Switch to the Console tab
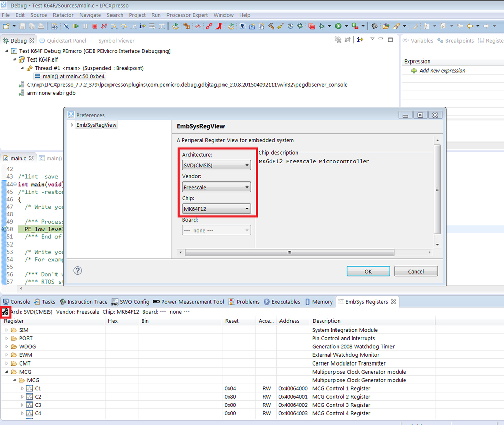The width and height of the screenshot is (504, 425). coord(16,302)
